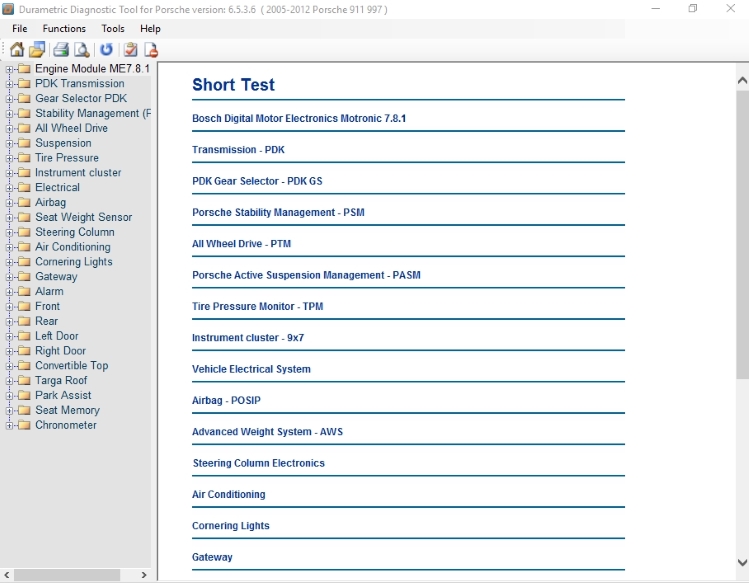
Task: Click the Electrical folder icon
Action: pyautogui.click(x=24, y=187)
